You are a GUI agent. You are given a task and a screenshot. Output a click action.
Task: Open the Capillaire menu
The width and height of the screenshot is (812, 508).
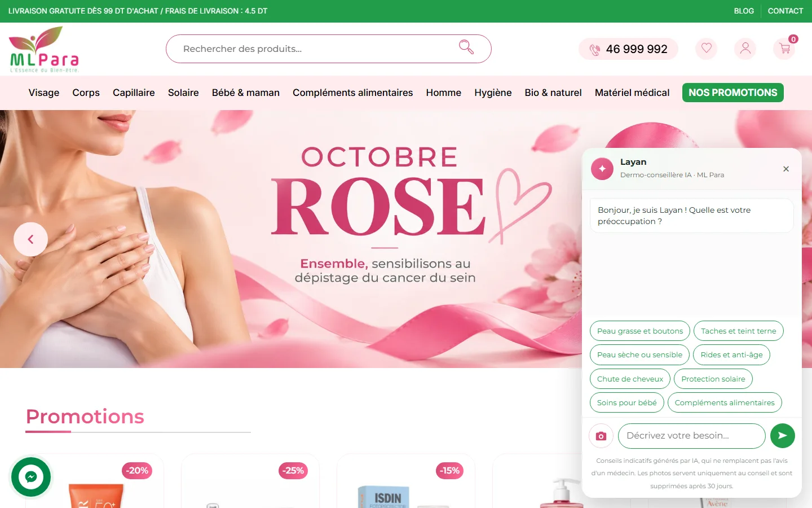click(x=134, y=93)
